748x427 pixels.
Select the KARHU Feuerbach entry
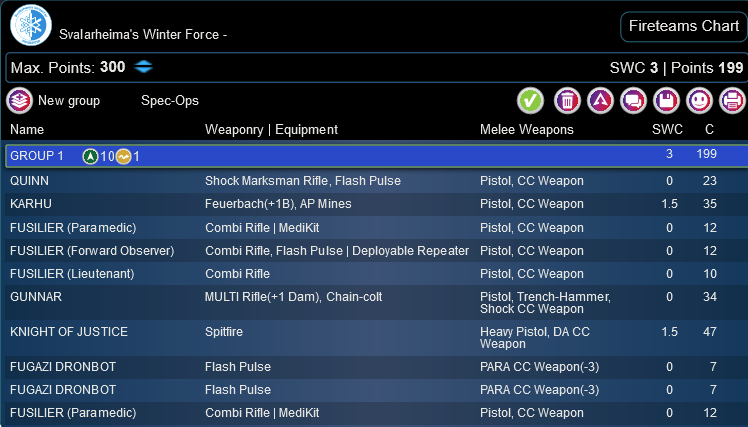377,204
